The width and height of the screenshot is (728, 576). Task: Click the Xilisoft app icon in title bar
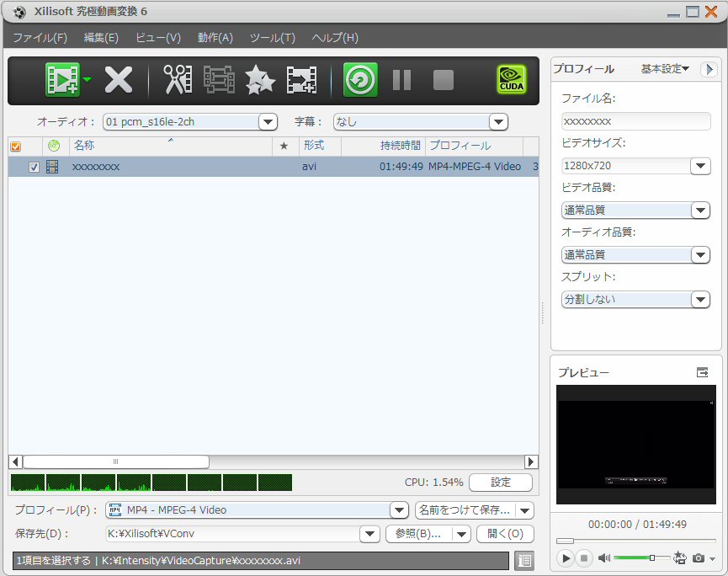pyautogui.click(x=19, y=12)
